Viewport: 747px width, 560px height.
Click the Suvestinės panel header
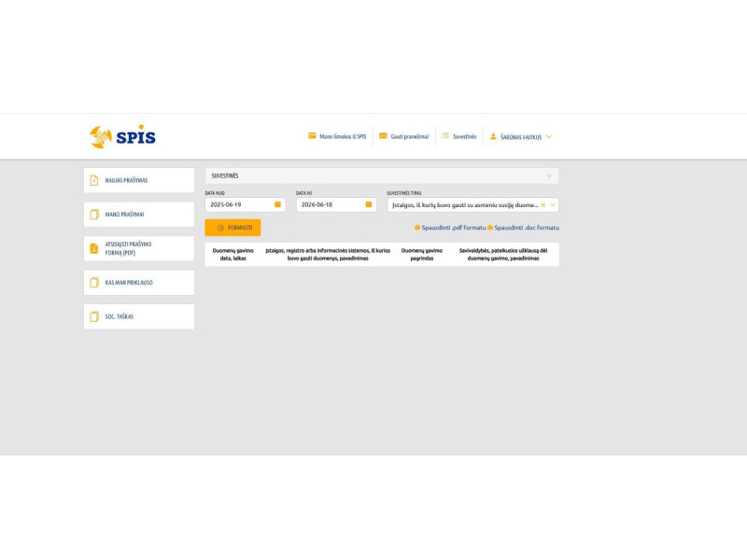(x=382, y=175)
